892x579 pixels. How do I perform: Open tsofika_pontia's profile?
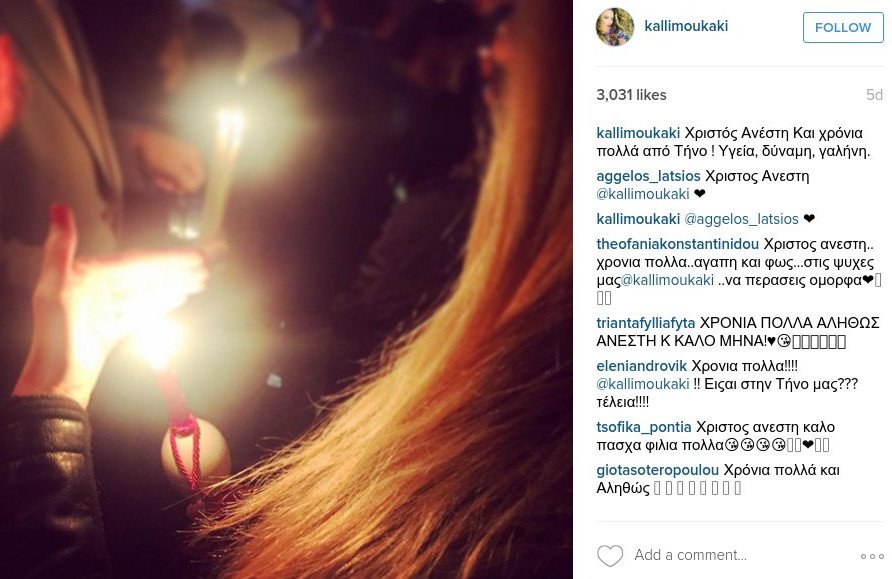click(644, 428)
